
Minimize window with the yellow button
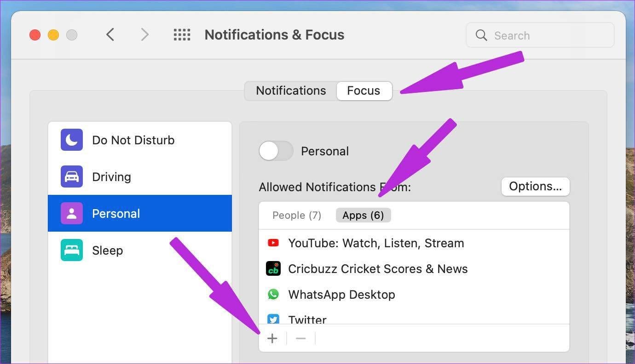(53, 35)
